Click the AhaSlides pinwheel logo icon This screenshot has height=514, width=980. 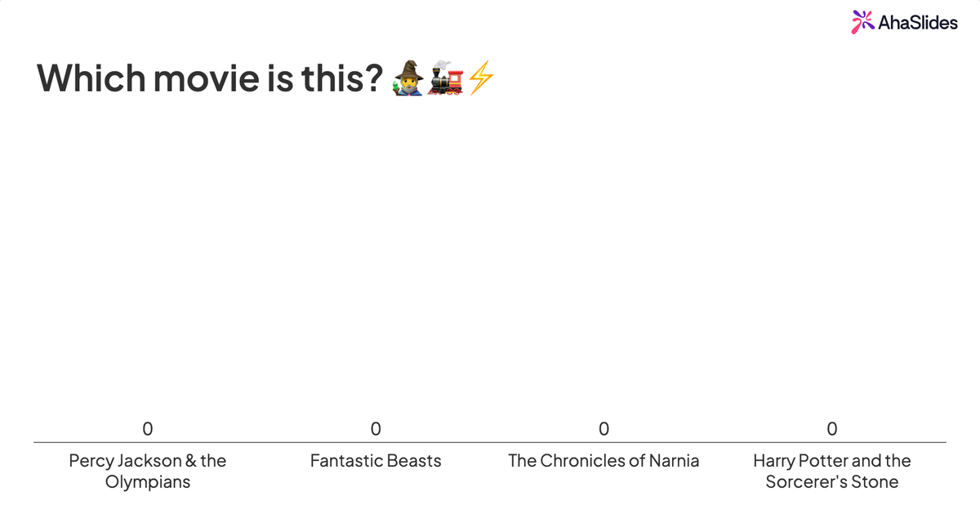tap(863, 22)
